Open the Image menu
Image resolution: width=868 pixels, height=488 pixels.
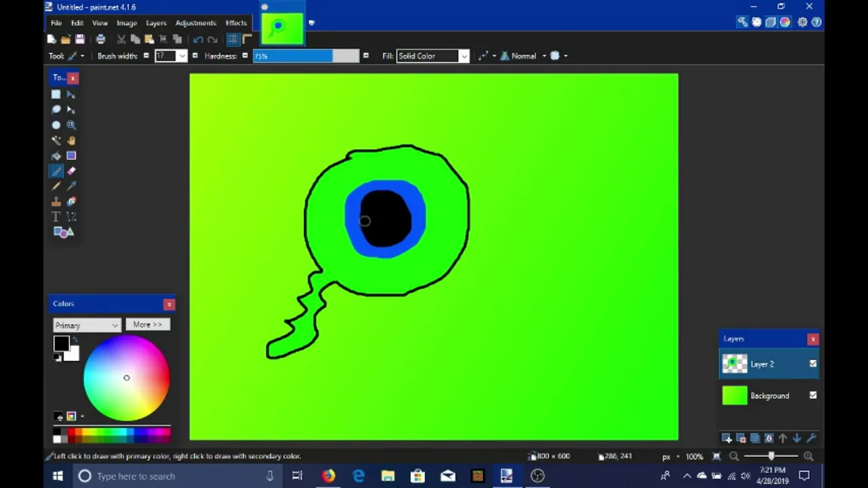[x=127, y=23]
